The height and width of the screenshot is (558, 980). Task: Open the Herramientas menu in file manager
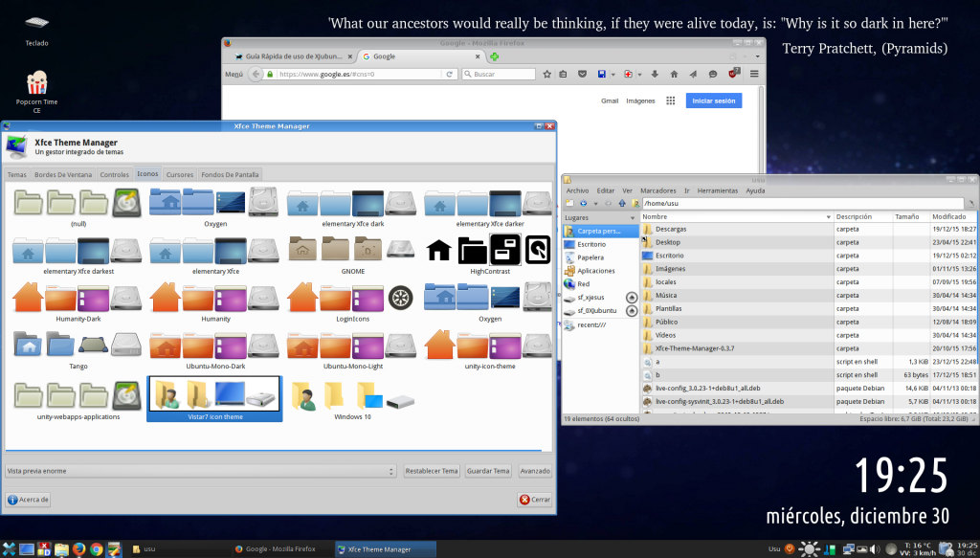coord(717,190)
